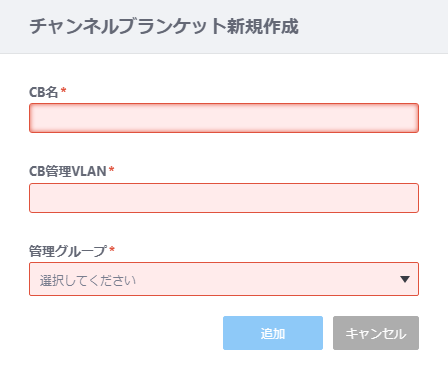Click the red asterisk beside CB管理VLAN
The width and height of the screenshot is (448, 369).
tap(112, 169)
